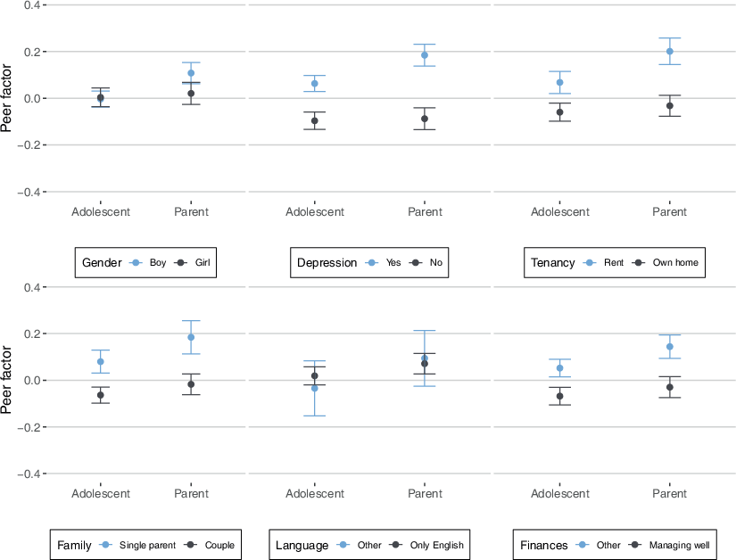Image resolution: width=736 pixels, height=560 pixels.
Task: Click the Tenancy legend title
Action: click(552, 263)
